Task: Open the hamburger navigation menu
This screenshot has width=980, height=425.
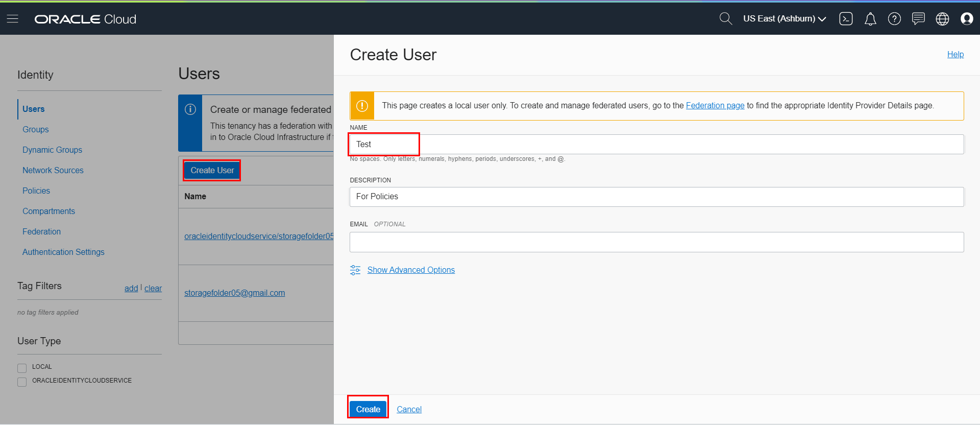Action: pos(13,19)
